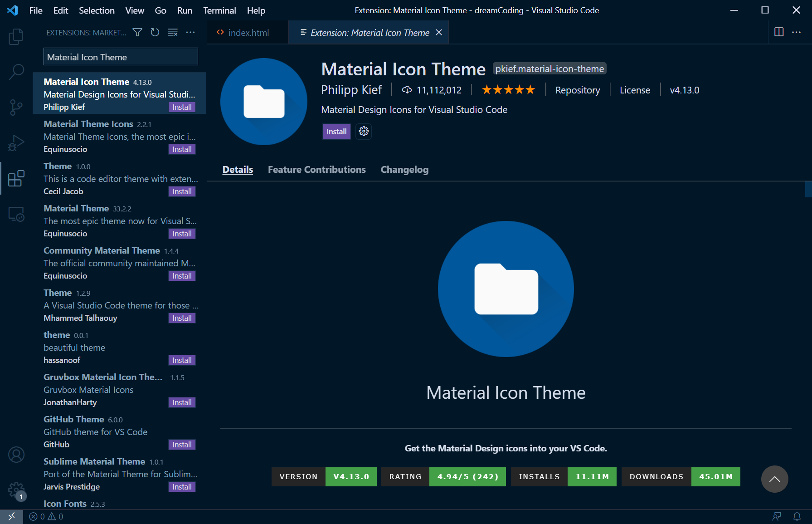Click the details pane scrollbar thumb
This screenshot has width=812, height=524.
click(x=808, y=189)
